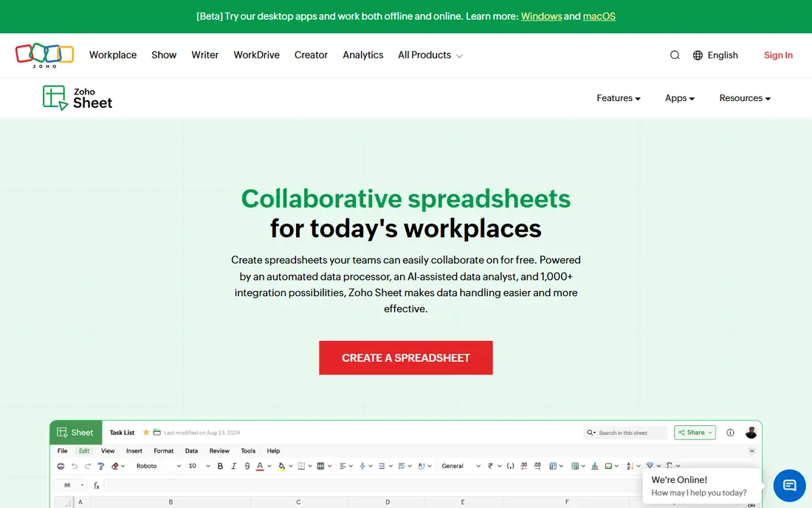
Task: Click the print icon in the sheet toolbar
Action: (61, 466)
